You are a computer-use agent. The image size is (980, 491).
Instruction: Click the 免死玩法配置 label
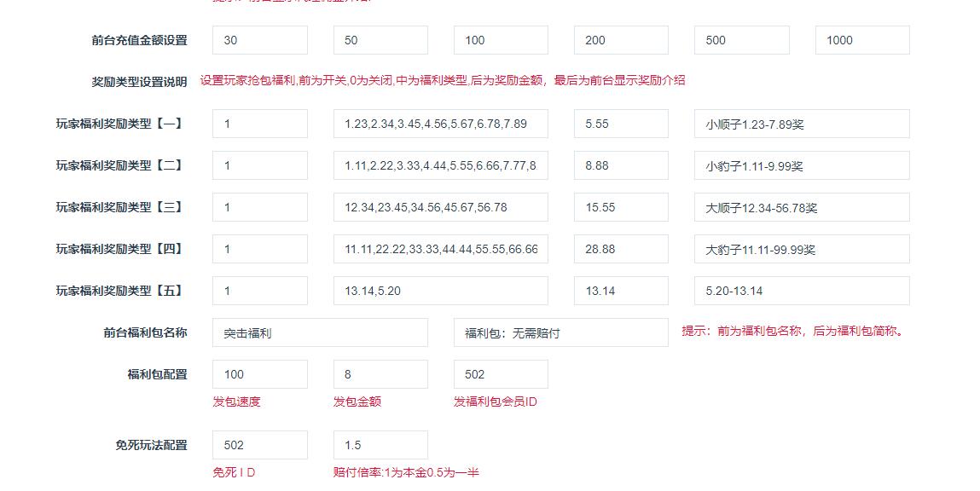pyautogui.click(x=151, y=446)
